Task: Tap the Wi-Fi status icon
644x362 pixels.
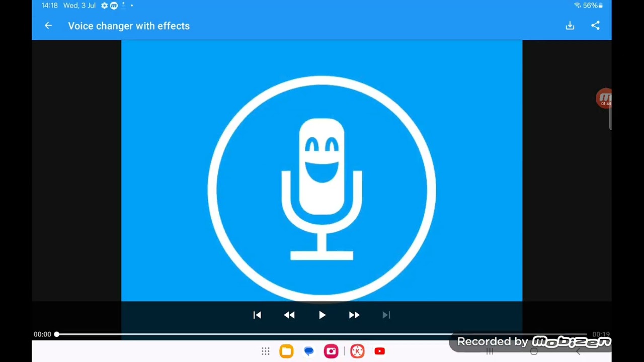Action: (577, 6)
